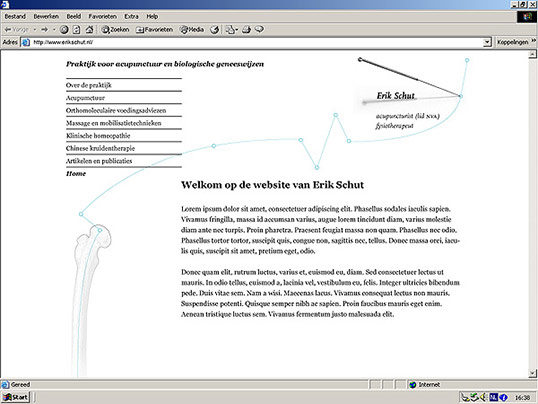Image resolution: width=538 pixels, height=404 pixels.
Task: Expand the Forward button history dropdown arrow
Action: pyautogui.click(x=54, y=30)
